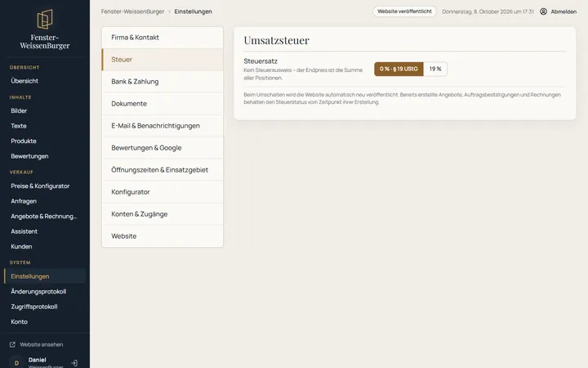Image resolution: width=588 pixels, height=368 pixels.
Task: Open the Steuer settings section
Action: (x=163, y=60)
